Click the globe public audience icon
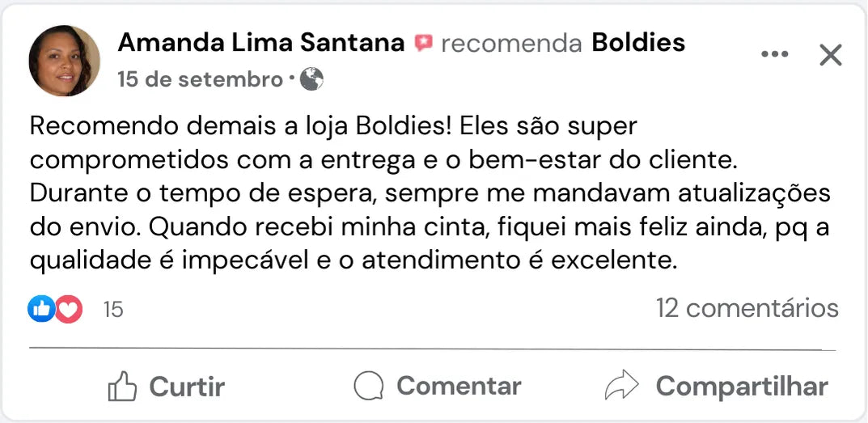 click(x=311, y=79)
